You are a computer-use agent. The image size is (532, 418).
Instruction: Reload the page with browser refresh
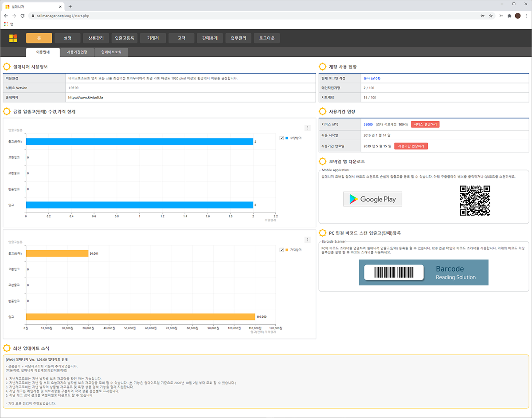point(22,16)
